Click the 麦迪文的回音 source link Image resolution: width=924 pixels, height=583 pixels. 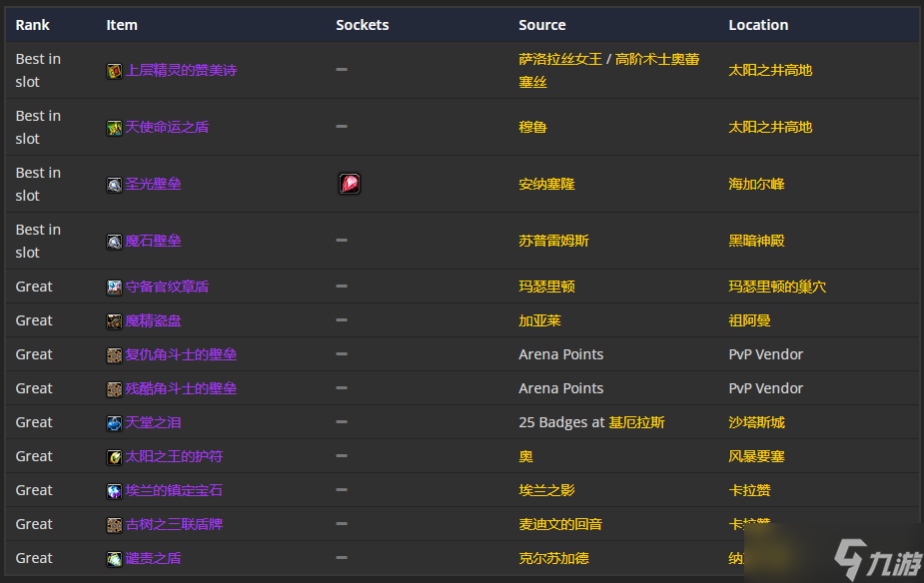click(x=560, y=524)
